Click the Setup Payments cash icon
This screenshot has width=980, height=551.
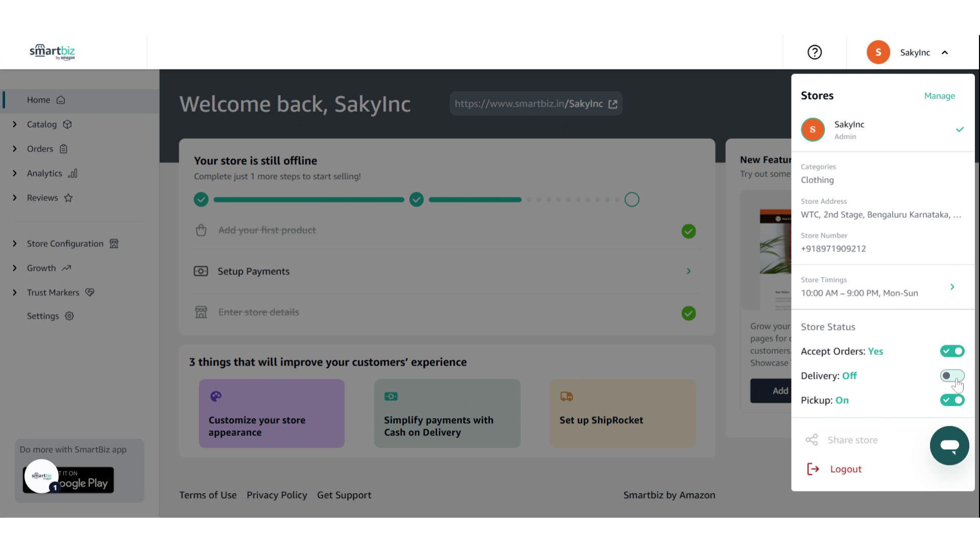click(201, 271)
